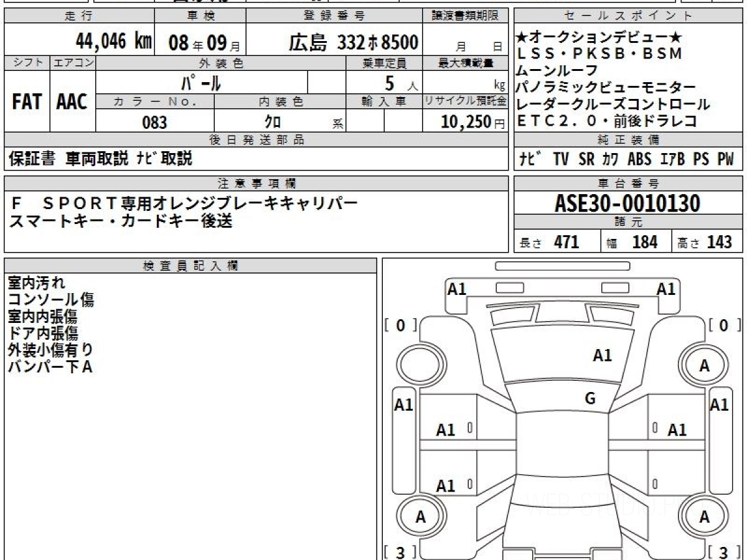Viewport: 747px width, 560px height.
Task: Click the 最大積載量 header
Action: point(466,63)
